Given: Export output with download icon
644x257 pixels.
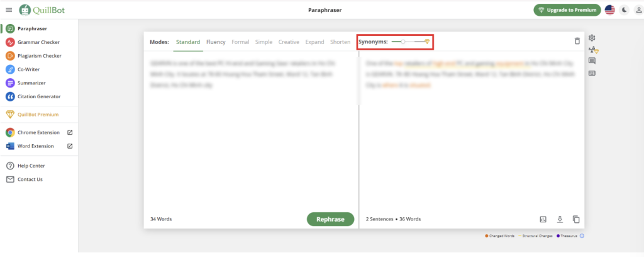Looking at the screenshot, I should pyautogui.click(x=559, y=220).
